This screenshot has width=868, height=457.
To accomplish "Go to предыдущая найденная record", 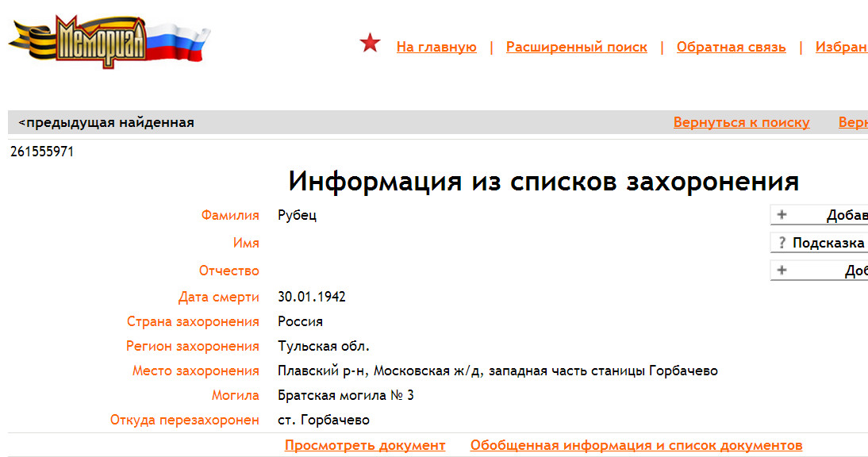I will (x=106, y=122).
